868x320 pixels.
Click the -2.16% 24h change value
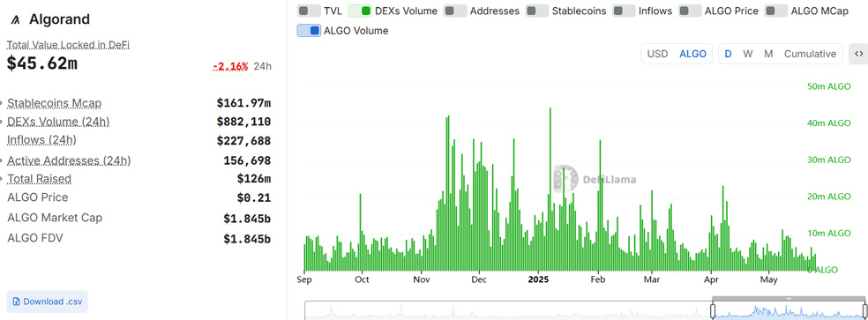[231, 66]
